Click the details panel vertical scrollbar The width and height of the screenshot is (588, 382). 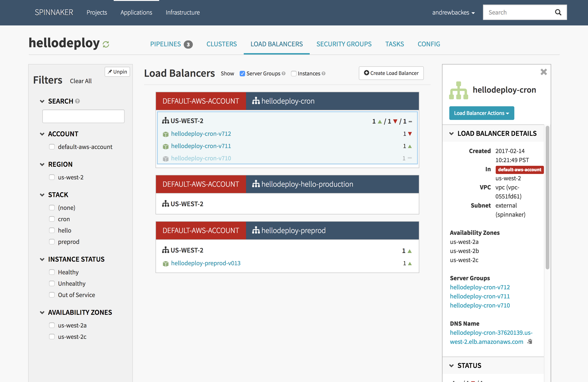(547, 197)
